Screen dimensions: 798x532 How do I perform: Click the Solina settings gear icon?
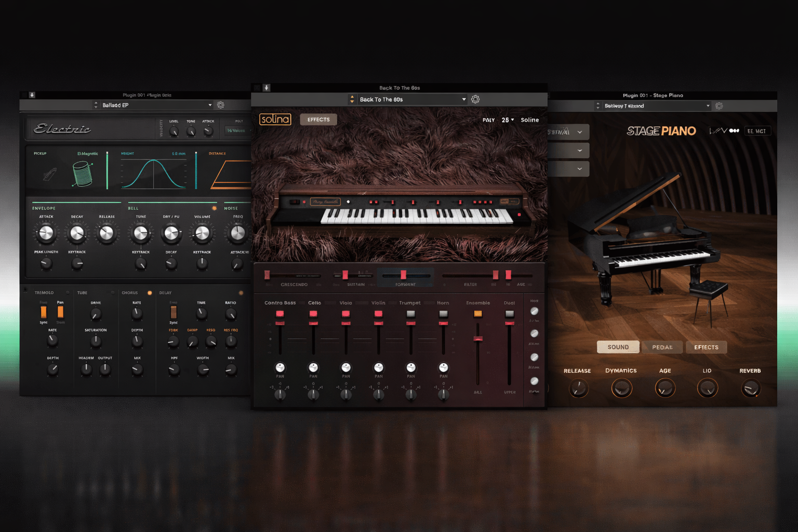[x=475, y=99]
